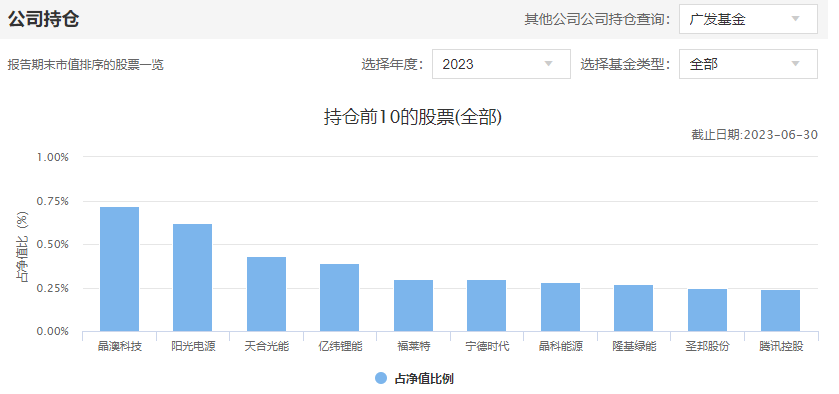This screenshot has width=839, height=394.
Task: Click the 阳光电源 axis label
Action: pos(193,346)
